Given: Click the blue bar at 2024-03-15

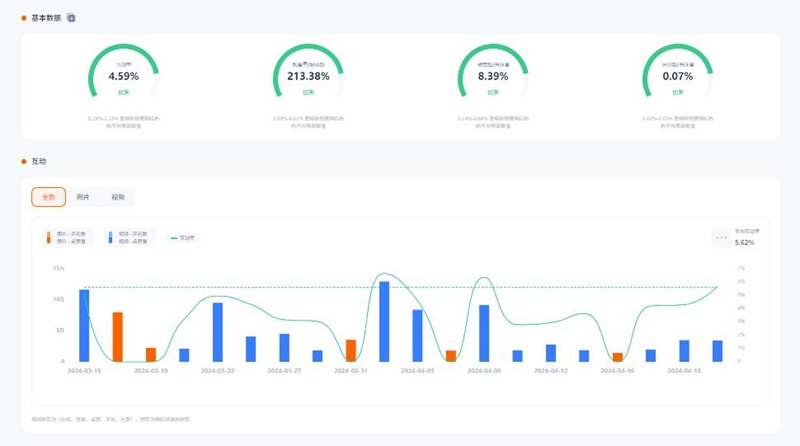Looking at the screenshot, I should 84,326.
